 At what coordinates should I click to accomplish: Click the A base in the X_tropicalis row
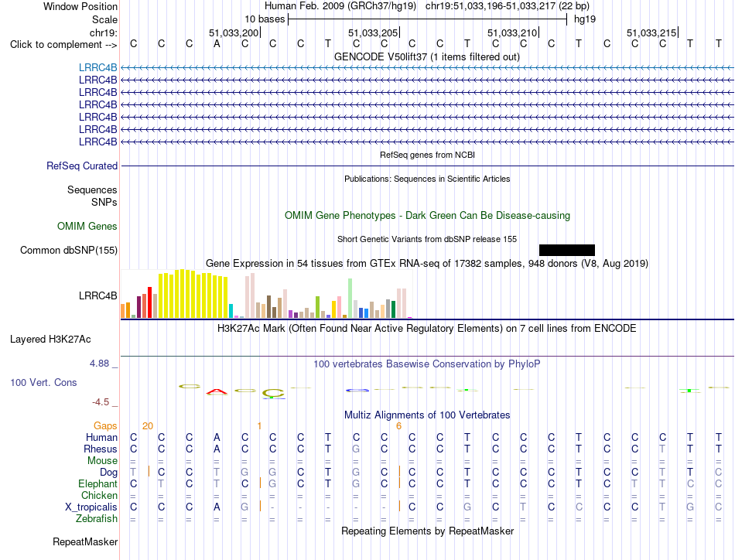[217, 507]
